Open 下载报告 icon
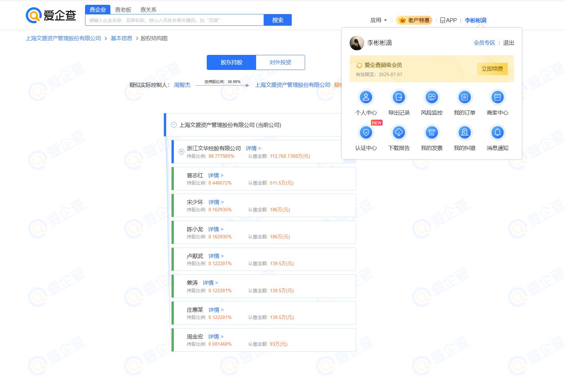The width and height of the screenshot is (565, 392). 399,132
